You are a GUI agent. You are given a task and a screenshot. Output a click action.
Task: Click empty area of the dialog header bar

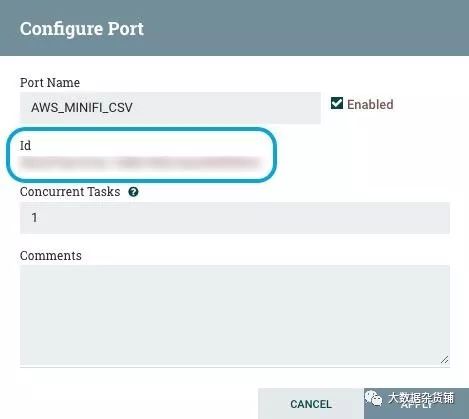click(x=300, y=28)
